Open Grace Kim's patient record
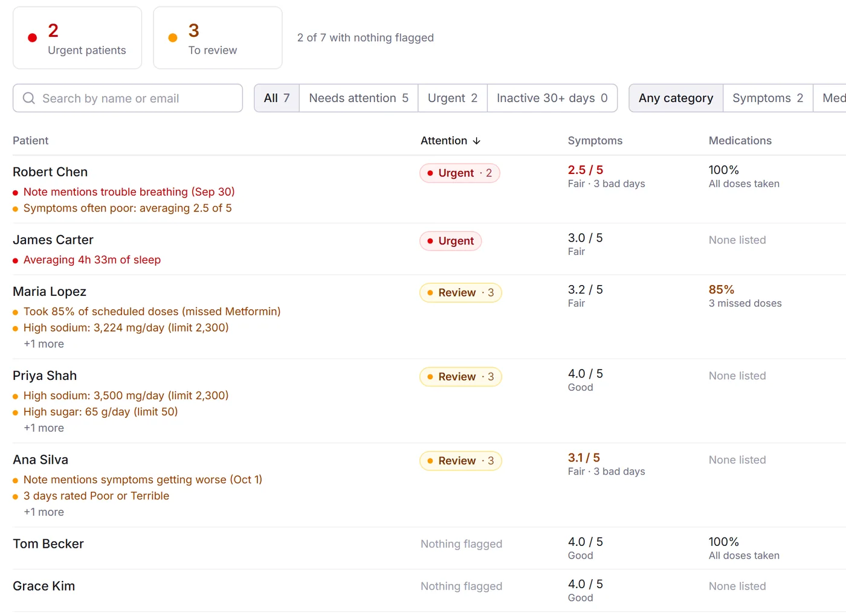The width and height of the screenshot is (846, 616). click(44, 586)
